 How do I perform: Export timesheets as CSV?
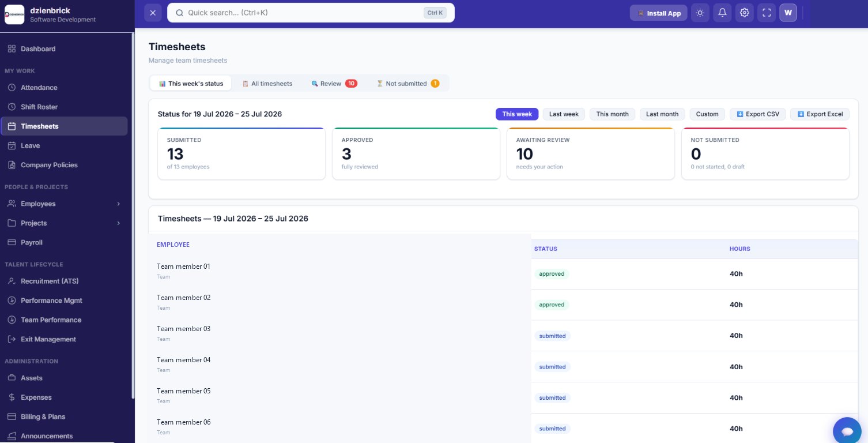point(758,114)
